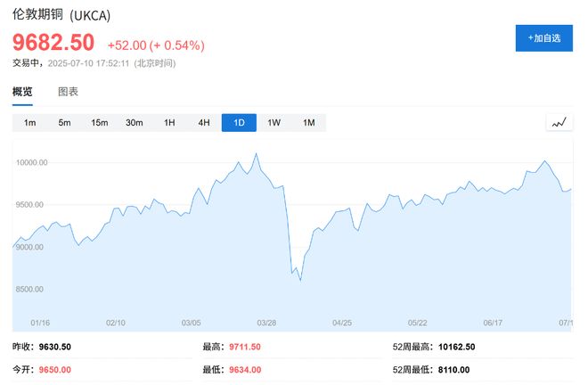The image size is (588, 385).
Task: Select the 5m timeframe
Action: [64, 122]
